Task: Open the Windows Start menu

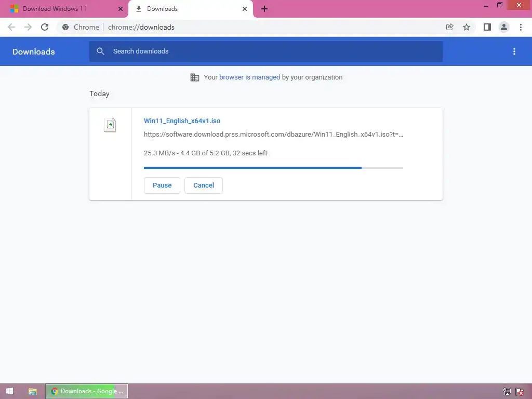Action: pyautogui.click(x=9, y=391)
